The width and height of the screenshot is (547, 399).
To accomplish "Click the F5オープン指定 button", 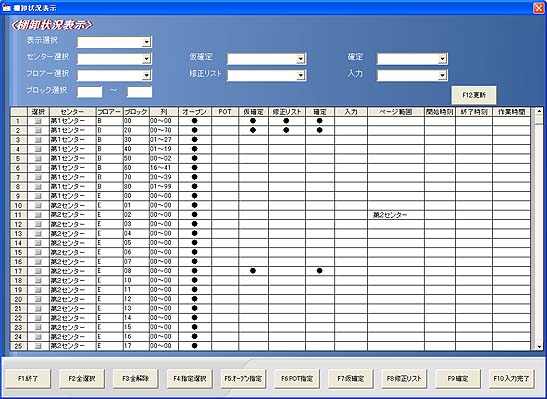I will click(x=243, y=378).
